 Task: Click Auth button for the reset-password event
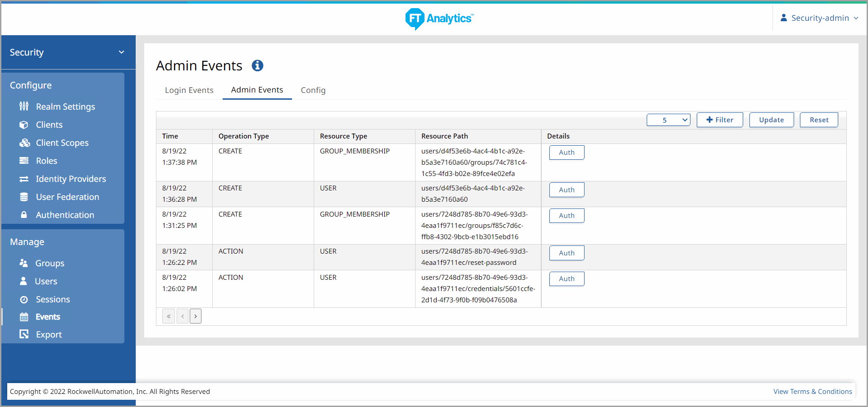tap(566, 253)
